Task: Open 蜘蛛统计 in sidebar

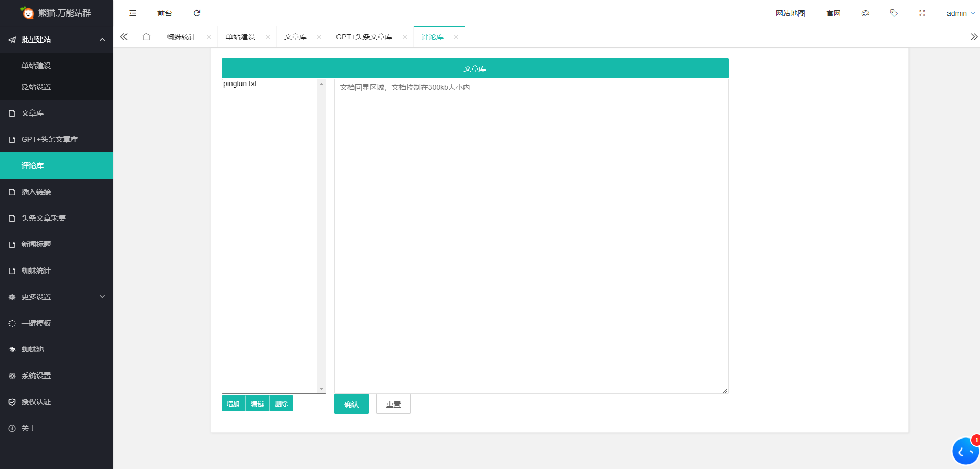Action: coord(57,270)
